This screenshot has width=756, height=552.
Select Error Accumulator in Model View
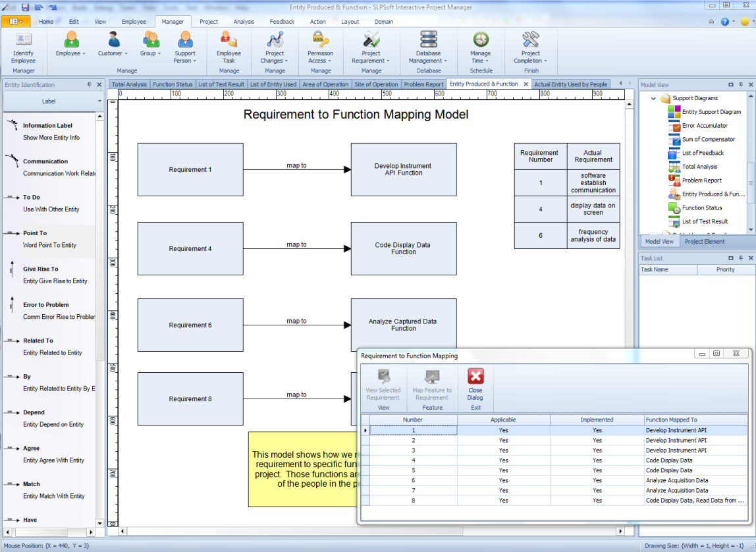[x=705, y=125]
